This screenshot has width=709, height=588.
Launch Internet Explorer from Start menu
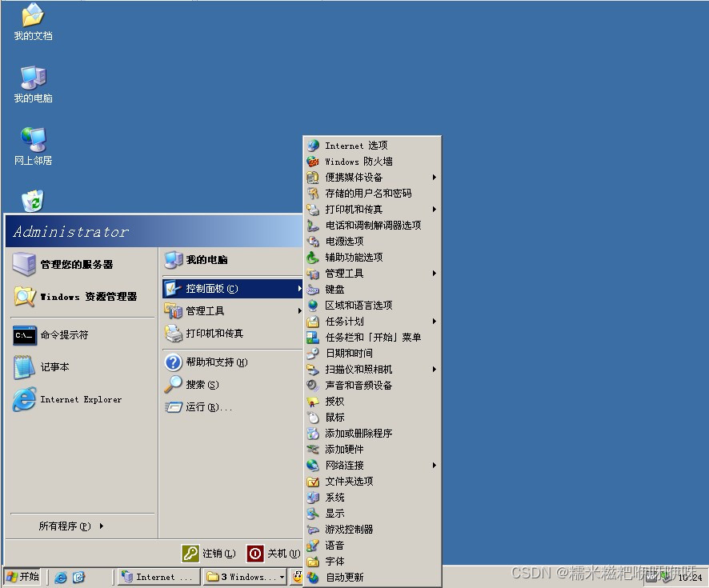82,399
